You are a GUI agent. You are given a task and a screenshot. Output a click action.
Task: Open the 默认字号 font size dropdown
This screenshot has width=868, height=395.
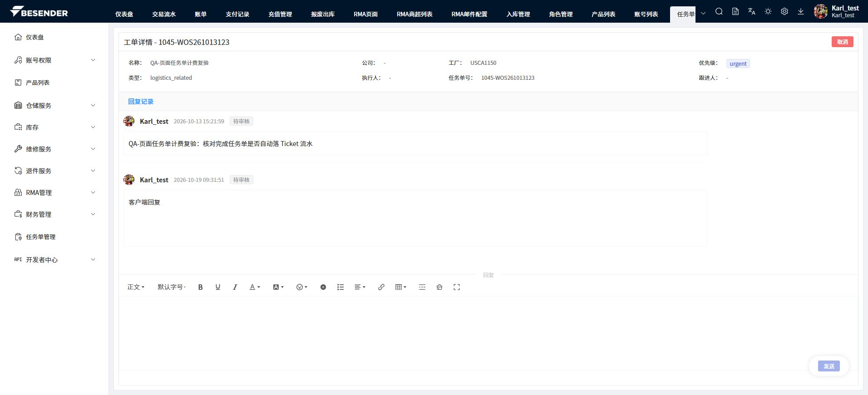click(x=172, y=287)
